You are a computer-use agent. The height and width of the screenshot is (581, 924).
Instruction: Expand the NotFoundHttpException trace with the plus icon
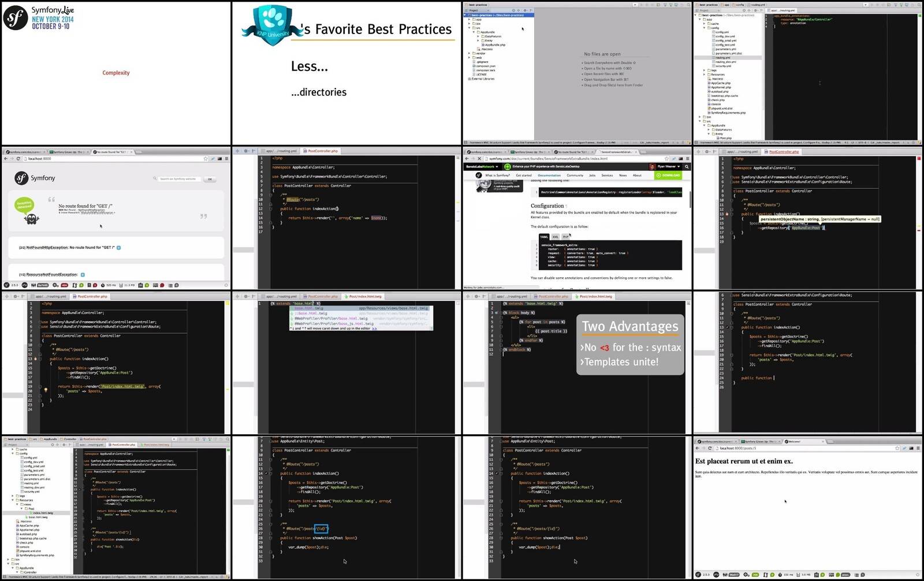(x=119, y=248)
